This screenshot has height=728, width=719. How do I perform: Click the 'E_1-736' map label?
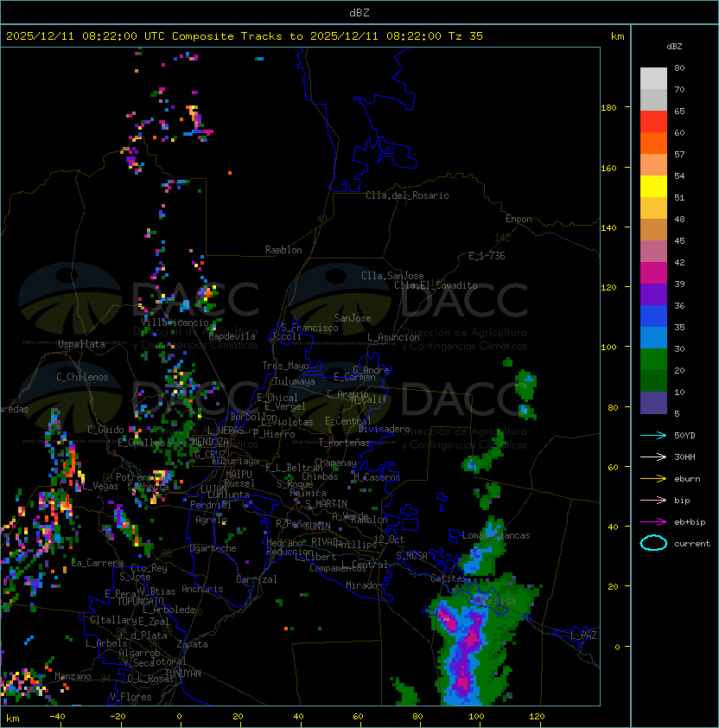[487, 256]
